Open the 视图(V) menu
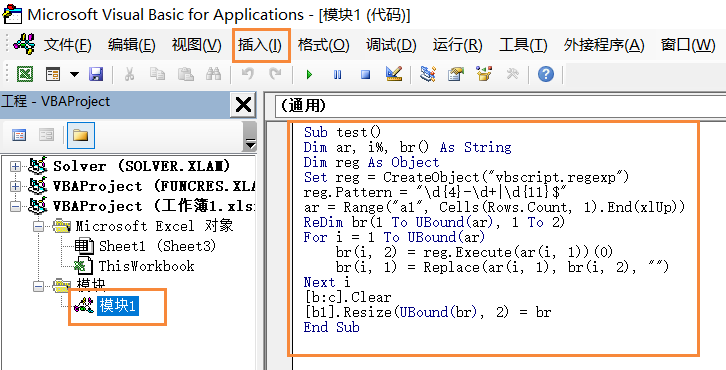This screenshot has height=370, width=726. click(196, 45)
